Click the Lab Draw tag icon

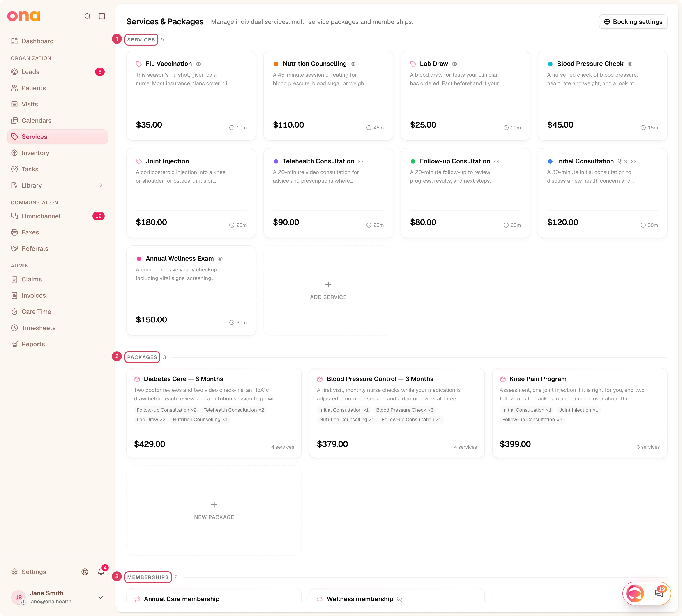[x=413, y=64]
